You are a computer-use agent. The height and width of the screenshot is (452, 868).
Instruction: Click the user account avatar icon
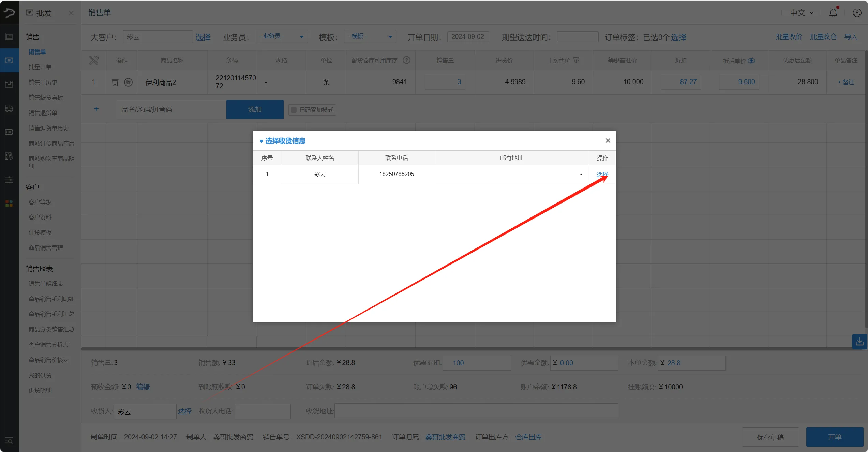point(857,13)
